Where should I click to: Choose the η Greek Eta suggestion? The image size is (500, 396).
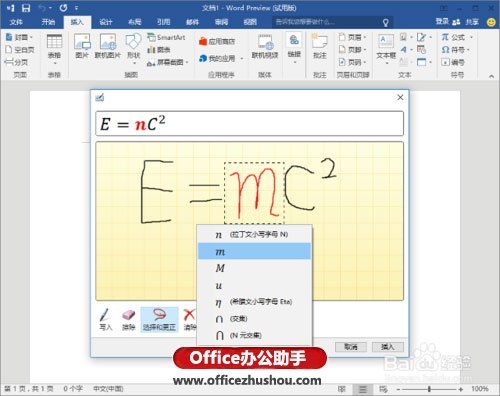click(254, 302)
